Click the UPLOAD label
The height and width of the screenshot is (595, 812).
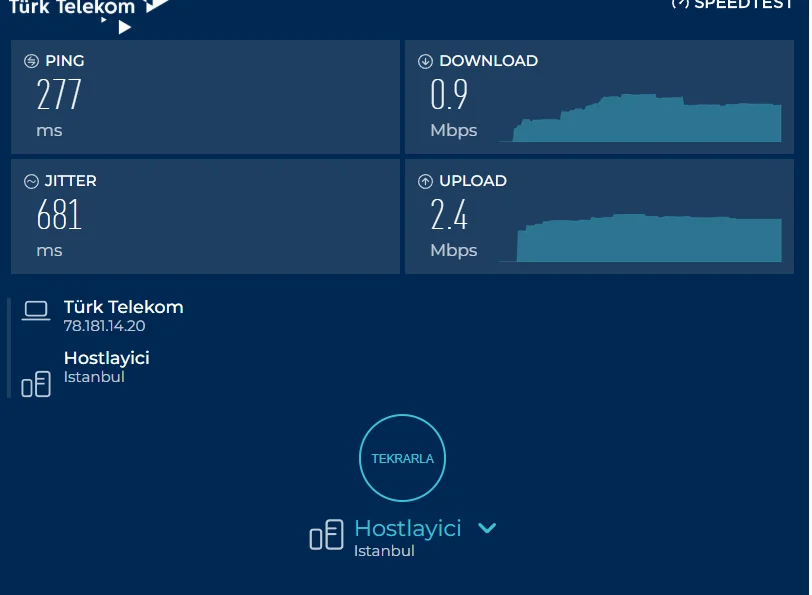coord(473,181)
